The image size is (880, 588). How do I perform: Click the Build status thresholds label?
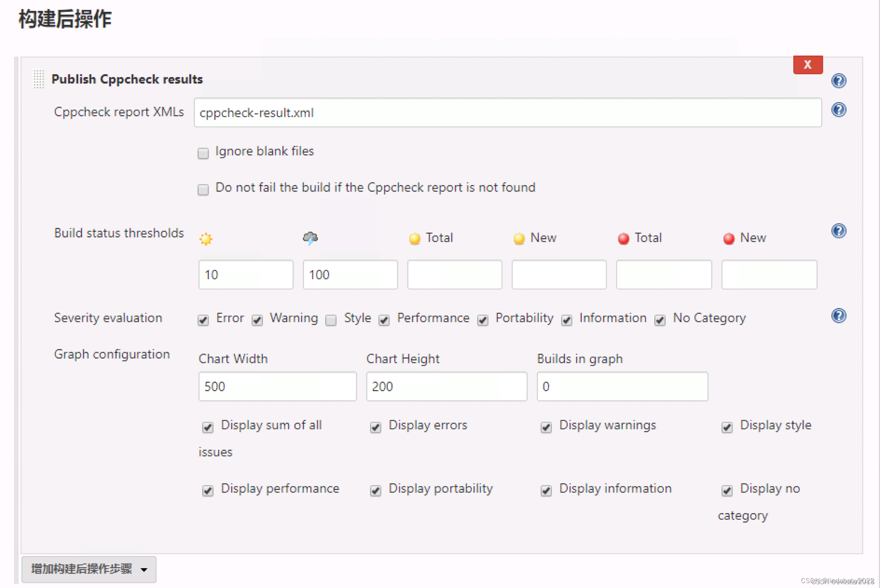119,233
